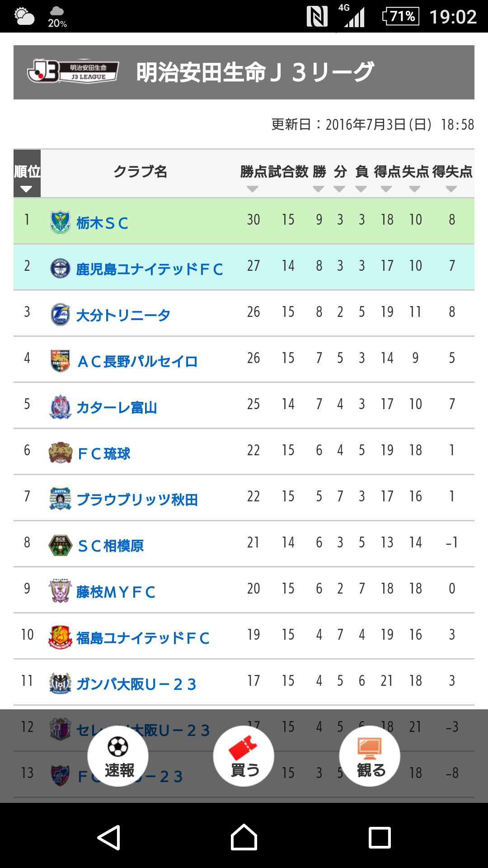Tap the J3 League logo in header
The image size is (488, 868).
73,72
